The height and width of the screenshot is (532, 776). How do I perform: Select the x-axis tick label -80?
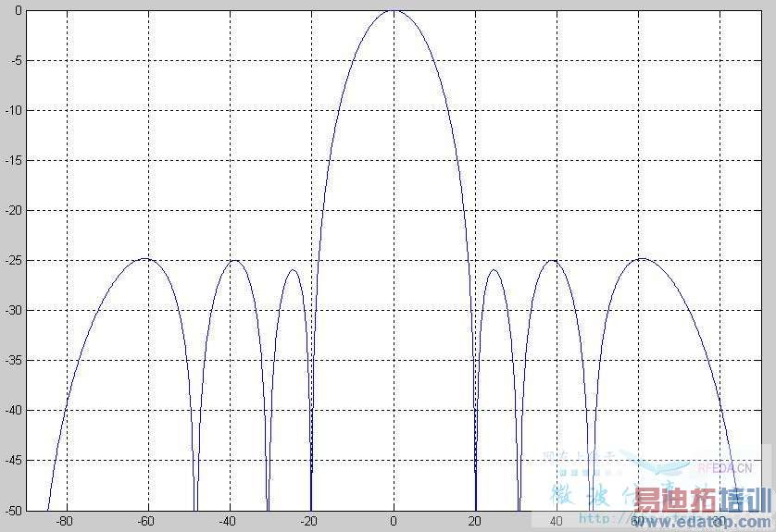tap(64, 521)
